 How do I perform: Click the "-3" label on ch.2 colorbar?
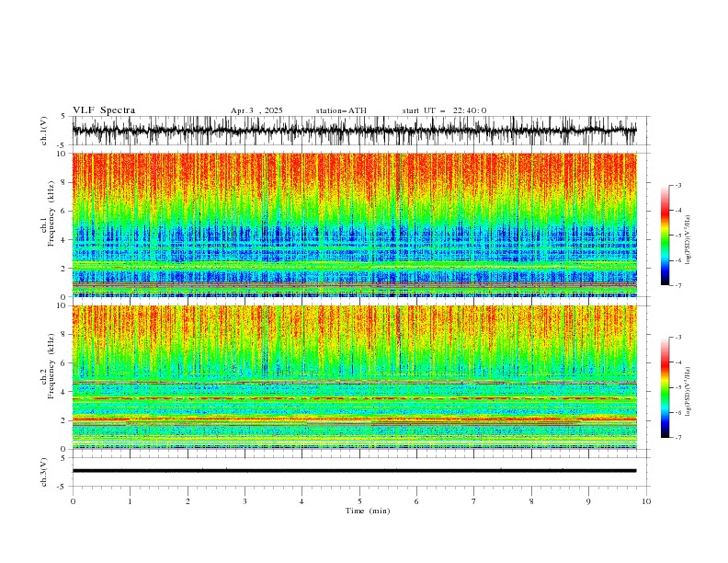678,338
